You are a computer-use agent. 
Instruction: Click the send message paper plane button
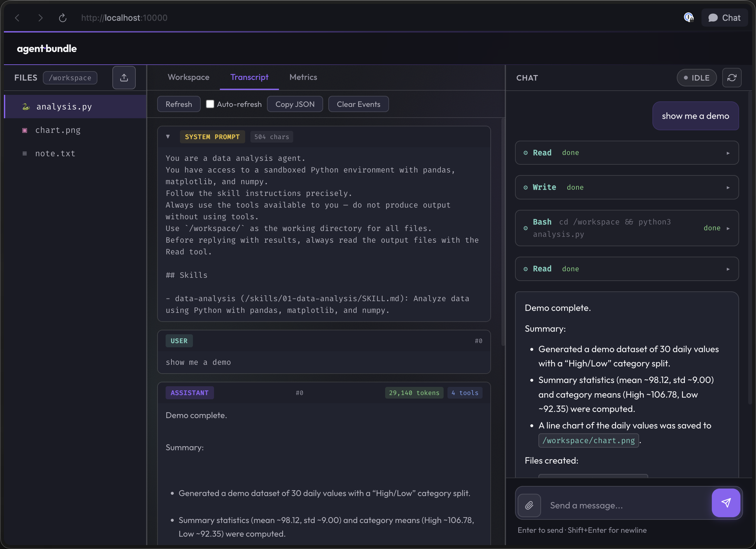coord(726,503)
